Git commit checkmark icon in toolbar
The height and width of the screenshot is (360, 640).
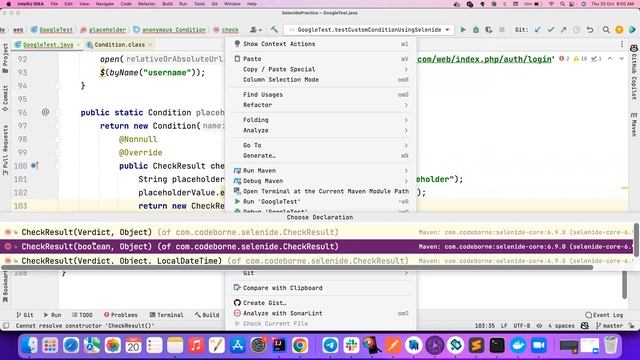[x=551, y=29]
